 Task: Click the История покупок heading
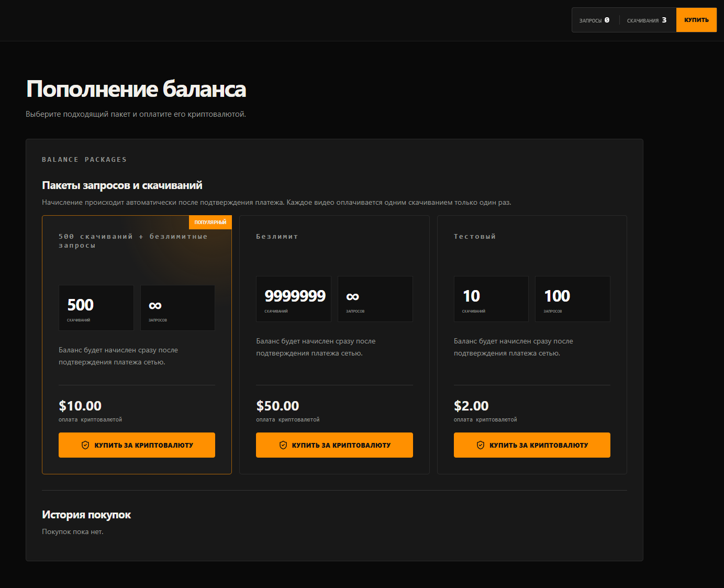(86, 515)
